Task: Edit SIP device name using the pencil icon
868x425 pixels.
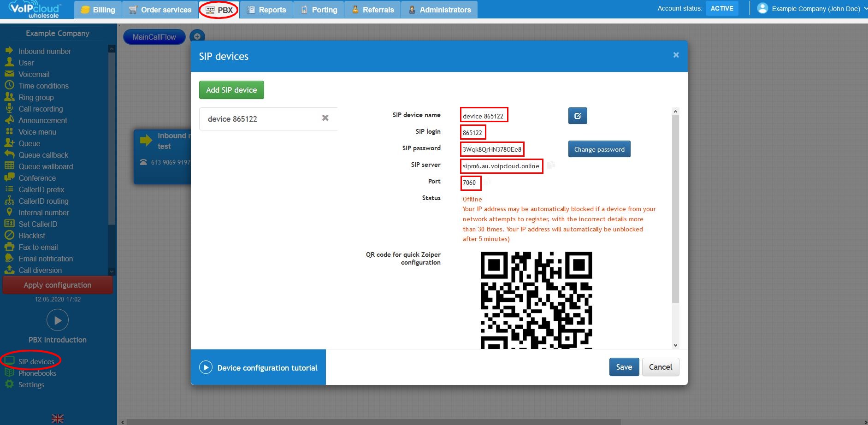Action: 578,116
